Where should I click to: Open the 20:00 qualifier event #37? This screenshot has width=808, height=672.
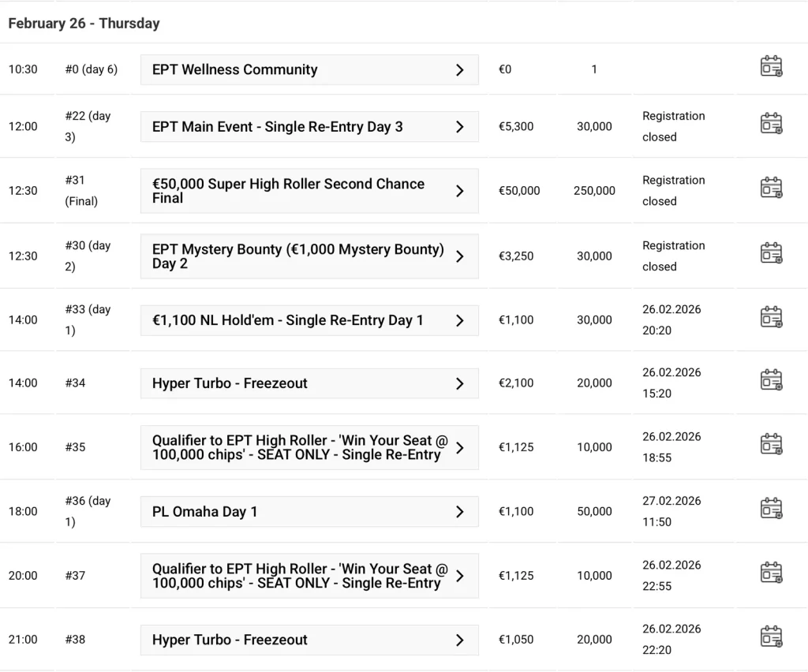[309, 576]
